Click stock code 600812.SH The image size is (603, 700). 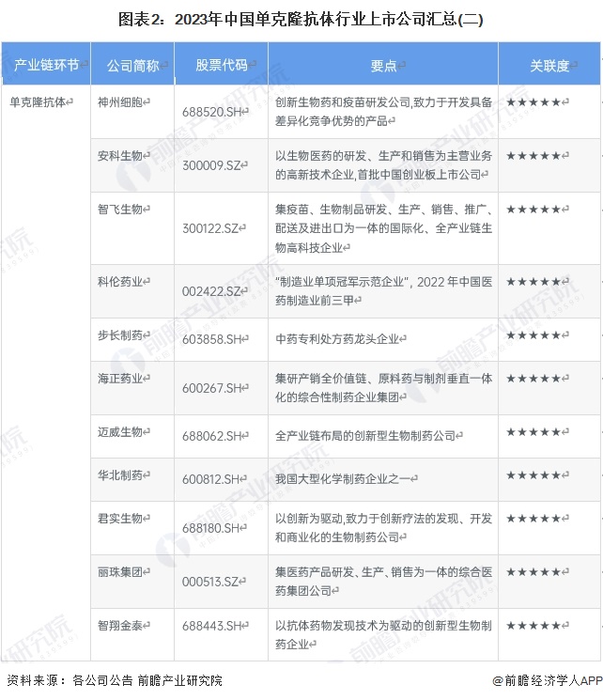pos(210,479)
